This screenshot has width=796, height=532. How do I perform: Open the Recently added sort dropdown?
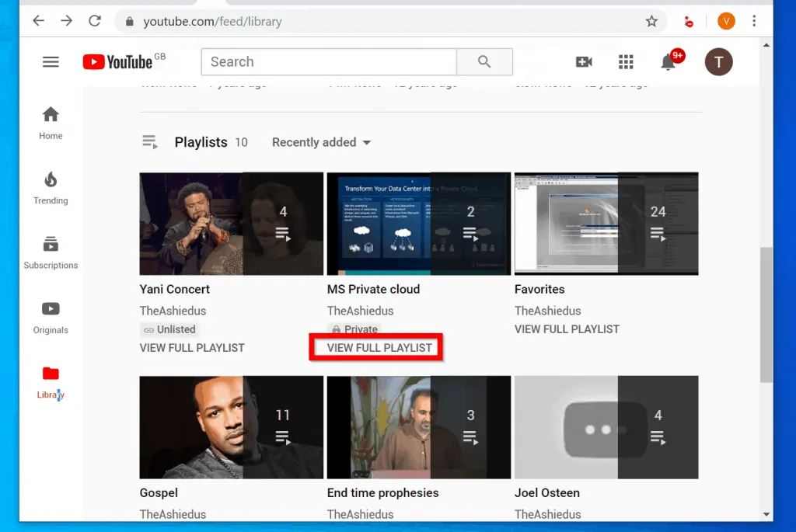320,142
